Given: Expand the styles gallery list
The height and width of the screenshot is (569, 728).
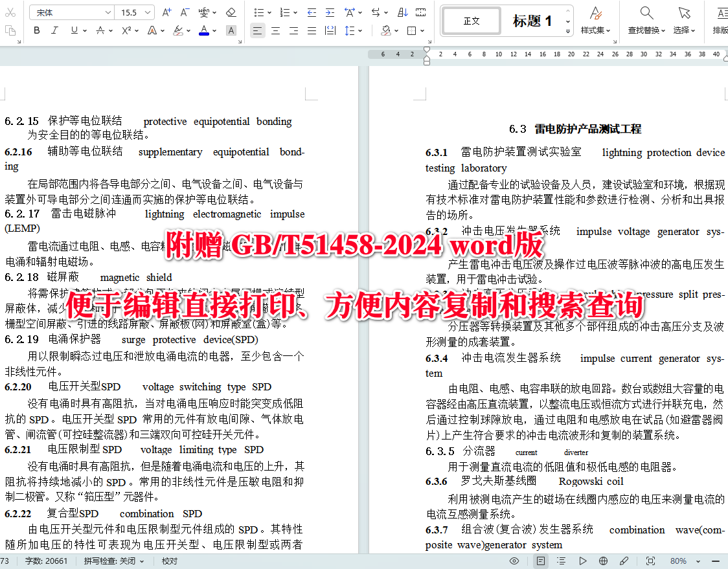Looking at the screenshot, I should coord(568,32).
